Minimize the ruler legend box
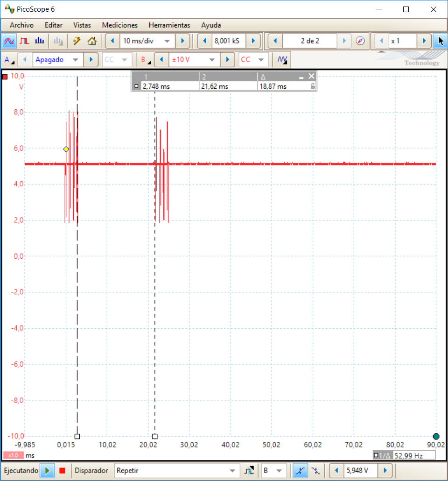 click(301, 77)
